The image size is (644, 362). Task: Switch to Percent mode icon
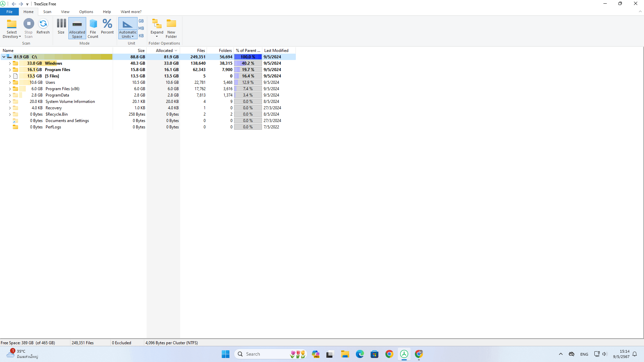pyautogui.click(x=107, y=24)
